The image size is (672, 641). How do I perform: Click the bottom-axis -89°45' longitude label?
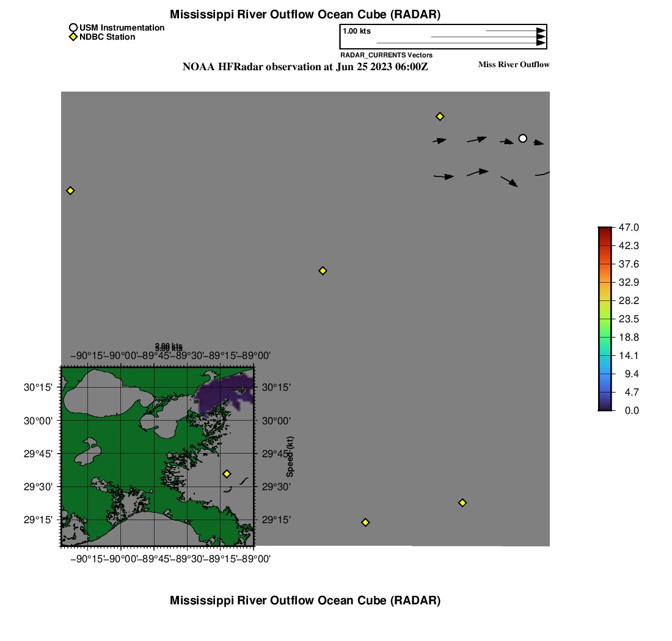click(154, 559)
